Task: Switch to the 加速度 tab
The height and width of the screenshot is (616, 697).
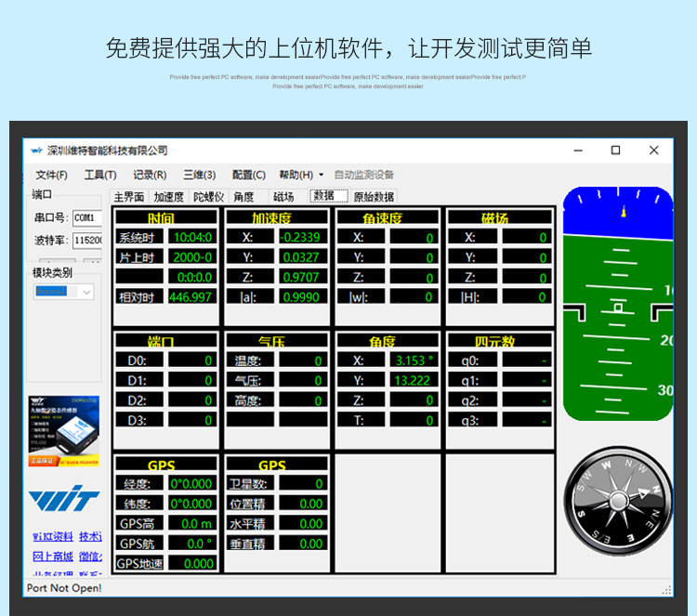Action: point(169,196)
